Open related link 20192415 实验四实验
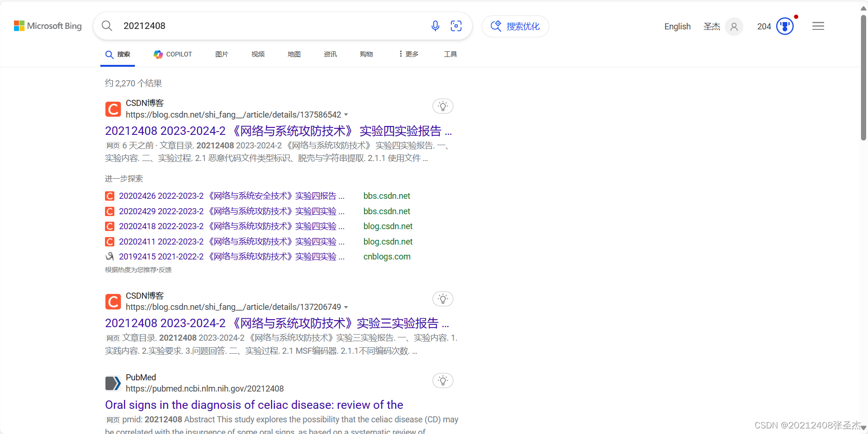 coord(231,257)
